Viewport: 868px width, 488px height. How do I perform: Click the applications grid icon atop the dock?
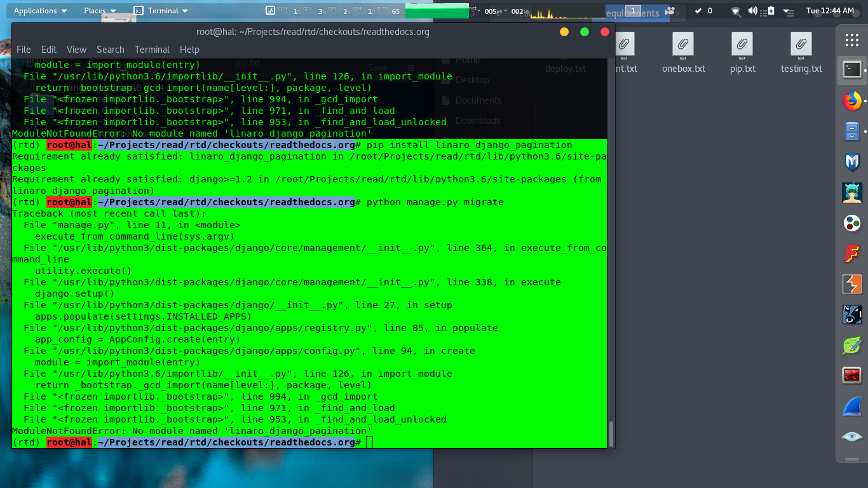point(852,40)
